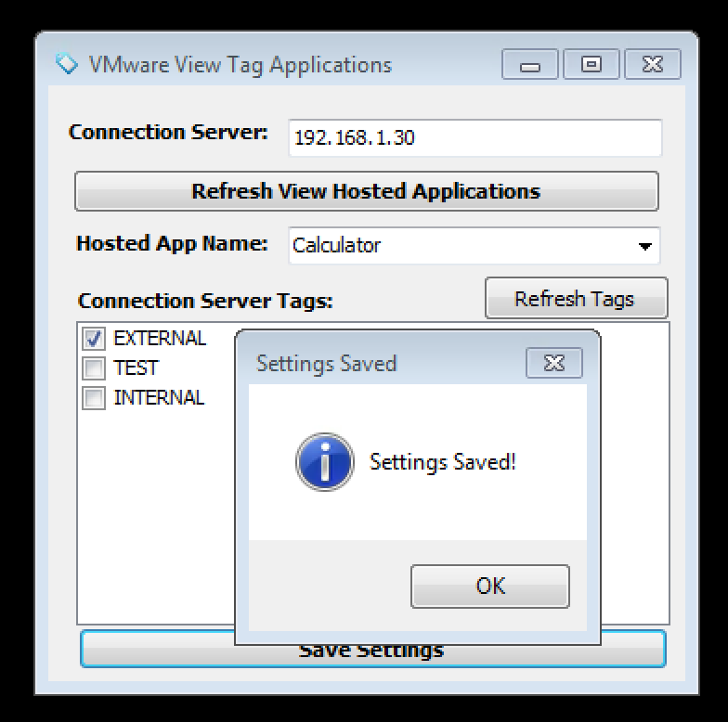Focus the Connection Server IP address field
Image resolution: width=728 pixels, height=722 pixels.
click(474, 138)
